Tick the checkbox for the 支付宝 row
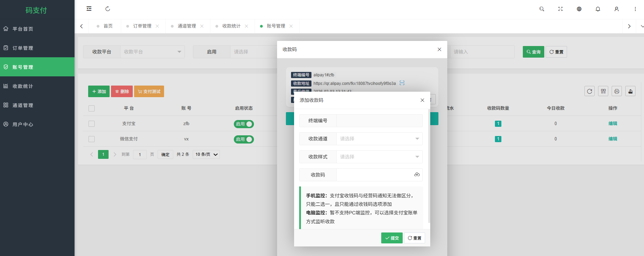The height and width of the screenshot is (256, 644). click(92, 124)
